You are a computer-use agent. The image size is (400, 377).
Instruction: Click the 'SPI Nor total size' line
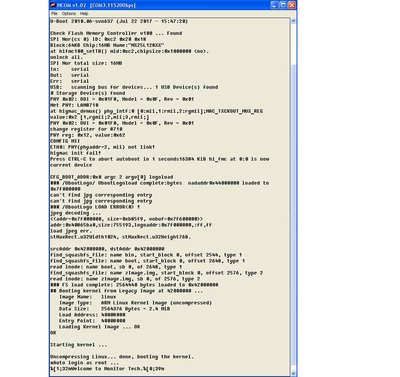point(86,63)
